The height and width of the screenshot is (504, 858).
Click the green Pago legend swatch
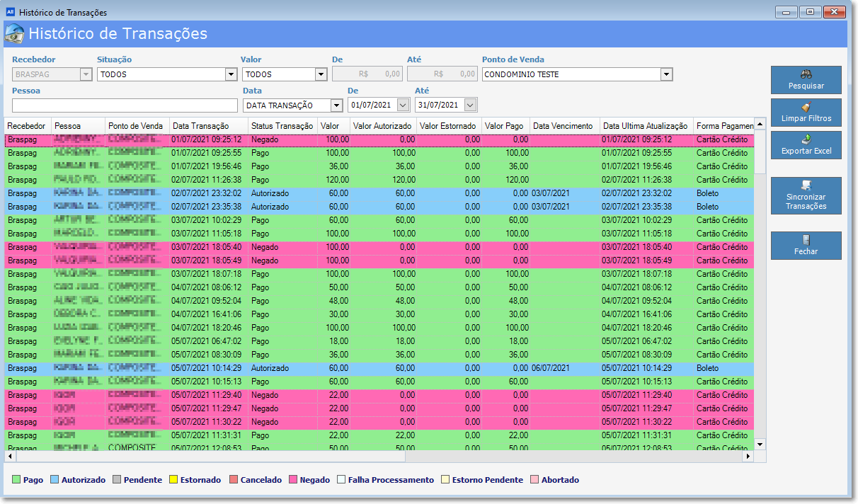[x=16, y=480]
